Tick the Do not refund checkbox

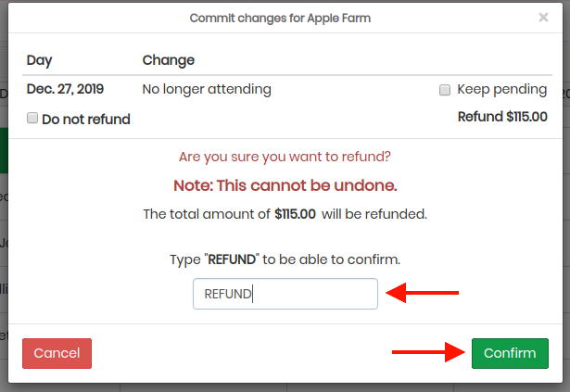32,118
